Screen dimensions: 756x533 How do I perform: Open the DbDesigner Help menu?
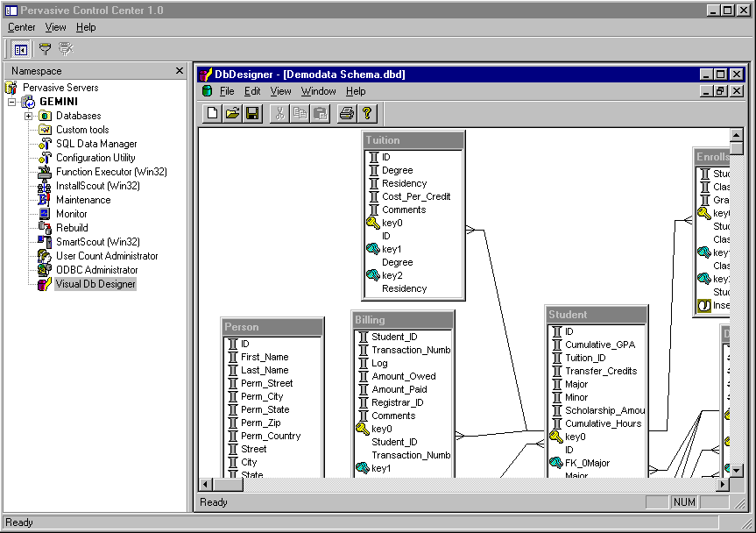point(356,91)
